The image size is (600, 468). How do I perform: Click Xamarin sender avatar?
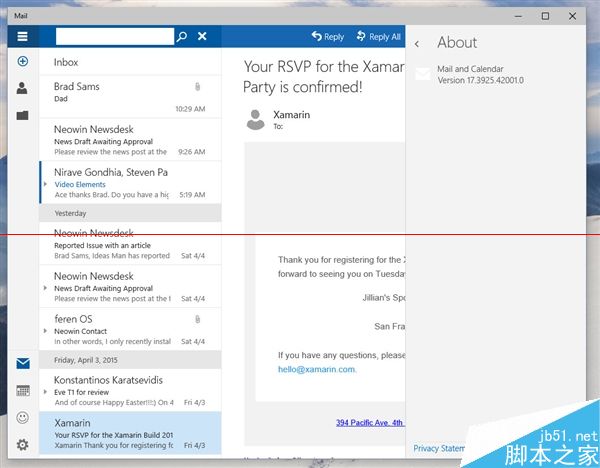(x=255, y=120)
